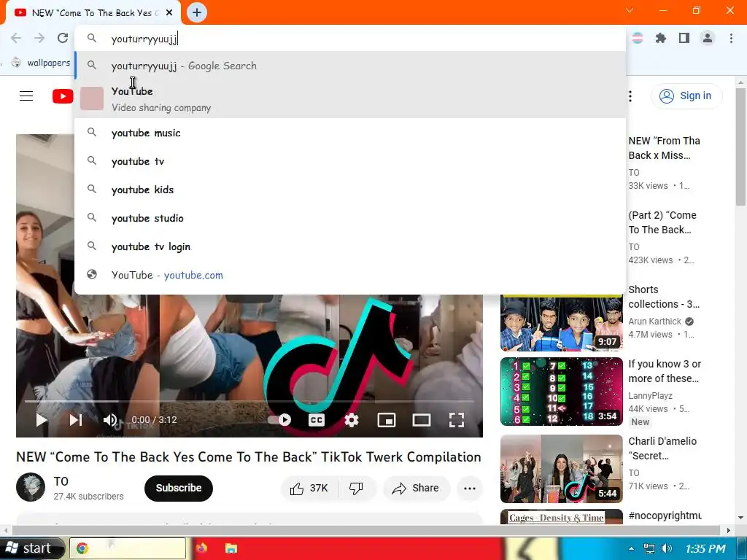Toggle the autoplay switch
747x560 pixels.
coord(279,420)
